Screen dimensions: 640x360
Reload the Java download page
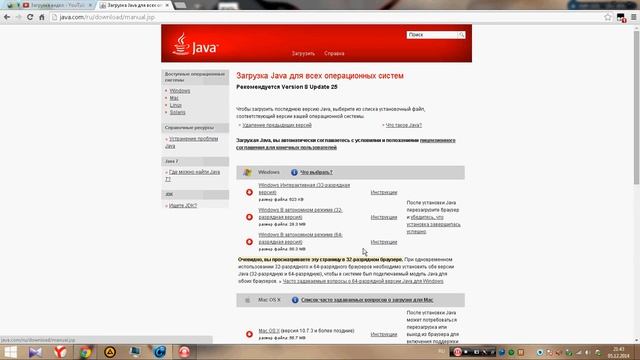point(30,17)
